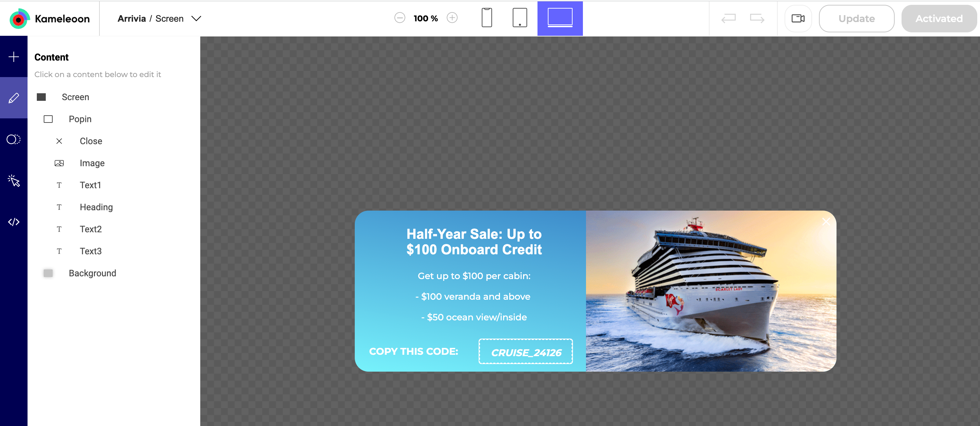Click the plus add-element sidebar icon

point(14,57)
